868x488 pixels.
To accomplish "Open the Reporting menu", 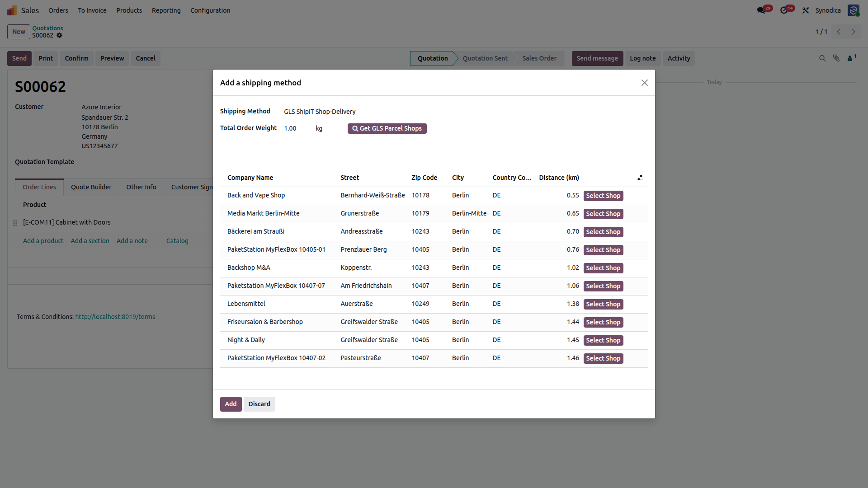I will [166, 10].
